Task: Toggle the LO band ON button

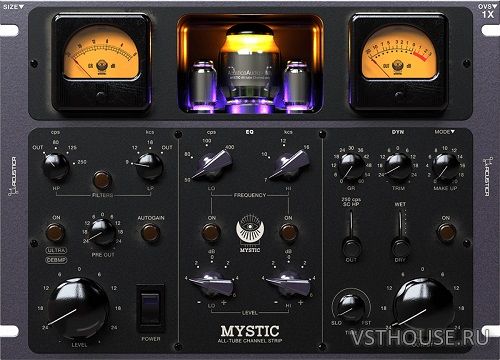Action: pos(211,232)
